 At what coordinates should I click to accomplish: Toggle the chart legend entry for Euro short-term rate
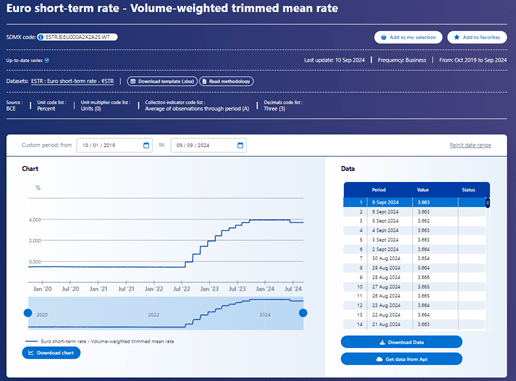click(100, 341)
